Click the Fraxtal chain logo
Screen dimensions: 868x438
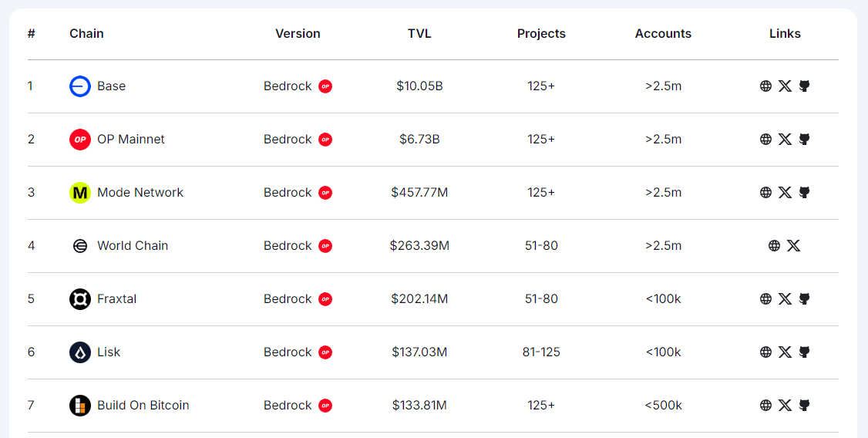click(79, 299)
